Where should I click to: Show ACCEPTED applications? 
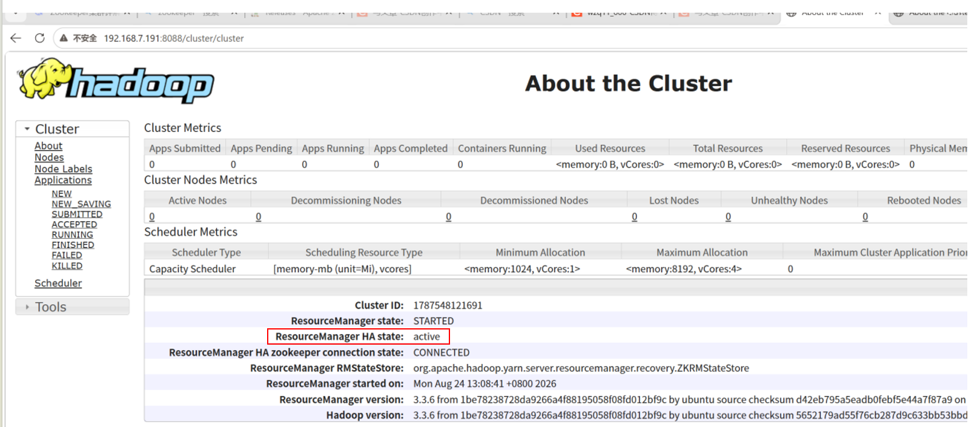74,225
